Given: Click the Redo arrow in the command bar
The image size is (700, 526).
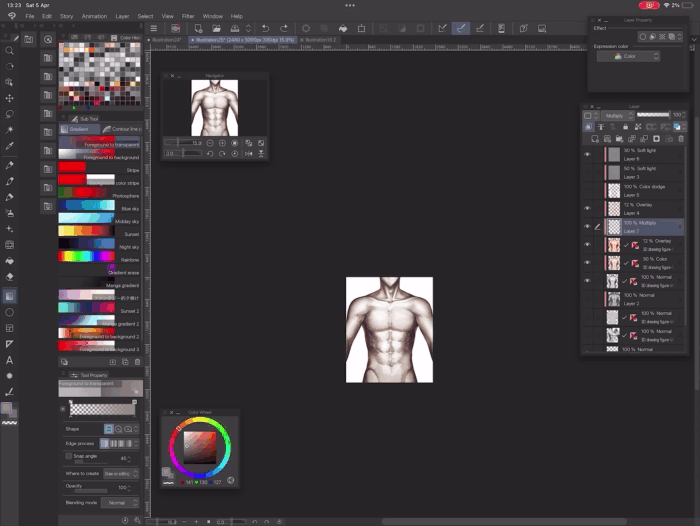Looking at the screenshot, I should tap(283, 29).
